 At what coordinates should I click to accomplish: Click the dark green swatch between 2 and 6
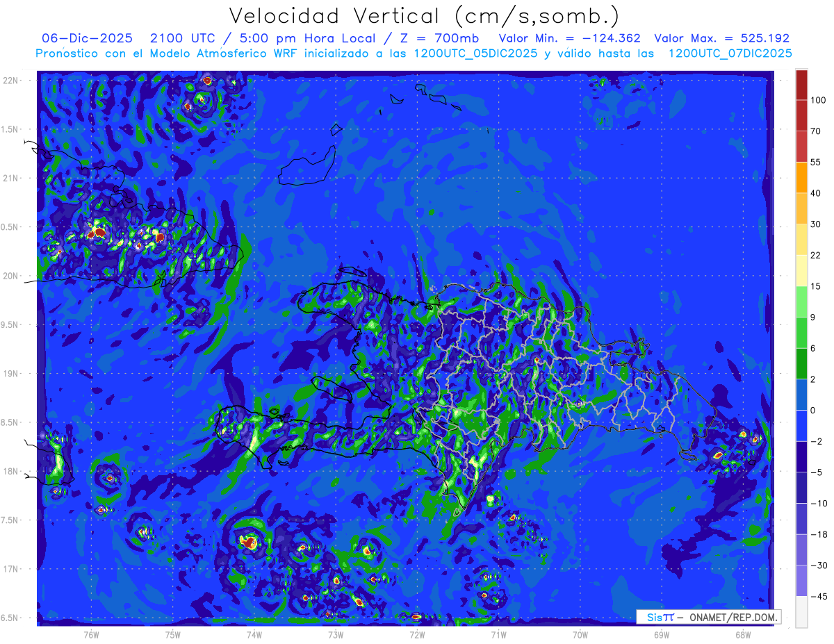[x=801, y=363]
